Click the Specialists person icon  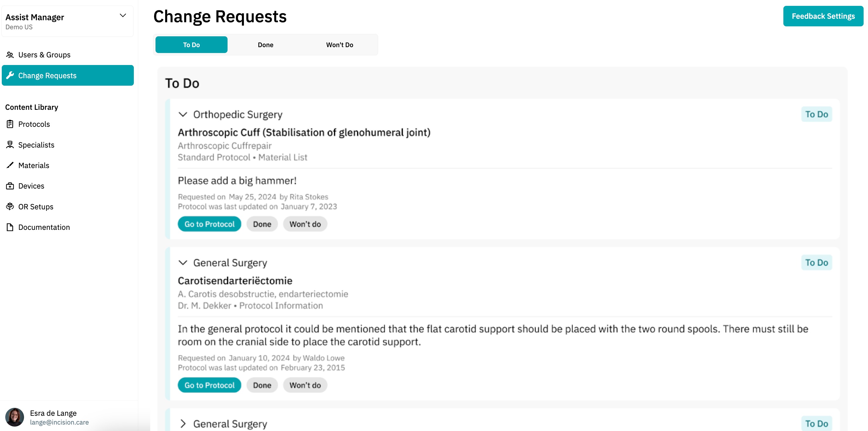(10, 145)
